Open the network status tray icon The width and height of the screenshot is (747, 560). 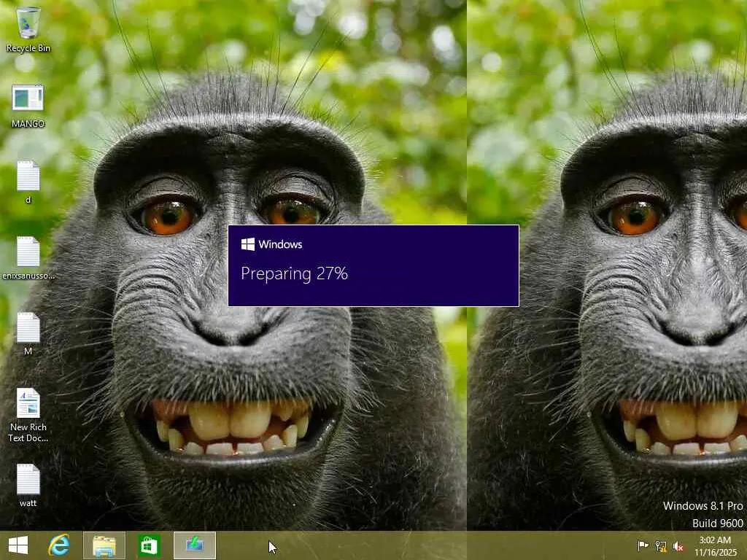(x=661, y=545)
